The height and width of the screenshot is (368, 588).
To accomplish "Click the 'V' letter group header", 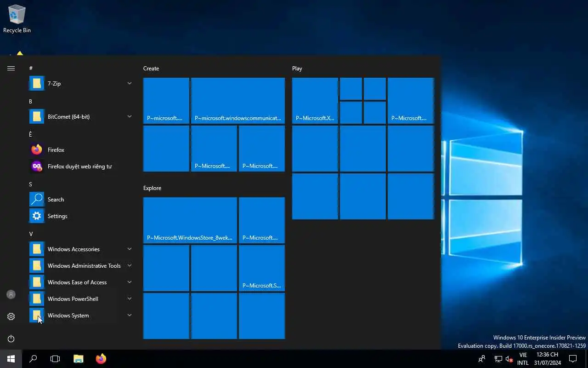I will tap(31, 234).
